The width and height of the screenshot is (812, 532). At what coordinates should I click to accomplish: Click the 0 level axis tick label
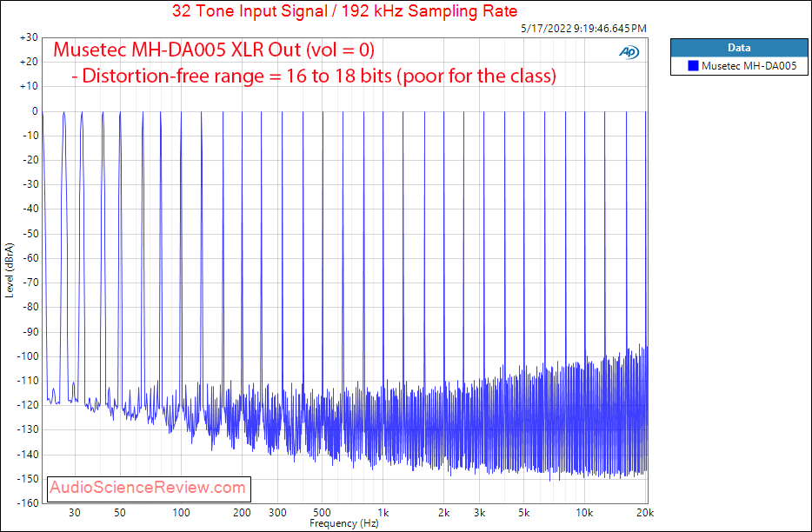[36, 111]
